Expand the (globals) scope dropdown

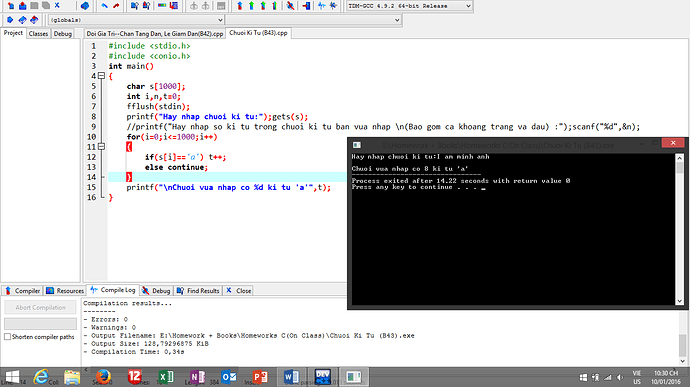pyautogui.click(x=136, y=20)
